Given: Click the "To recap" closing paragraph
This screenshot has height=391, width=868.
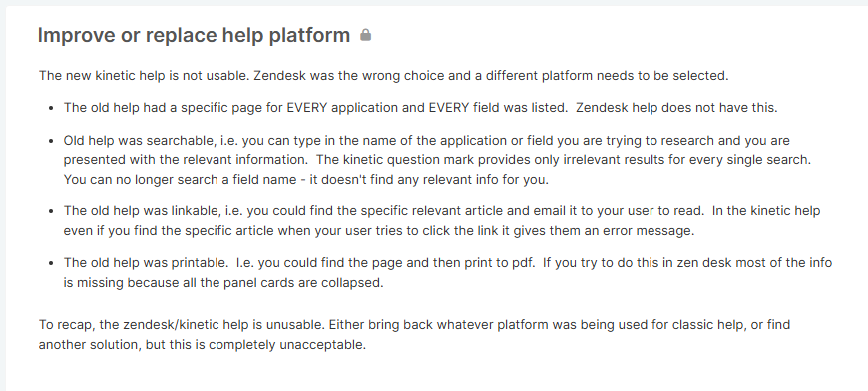Looking at the screenshot, I should click(414, 334).
